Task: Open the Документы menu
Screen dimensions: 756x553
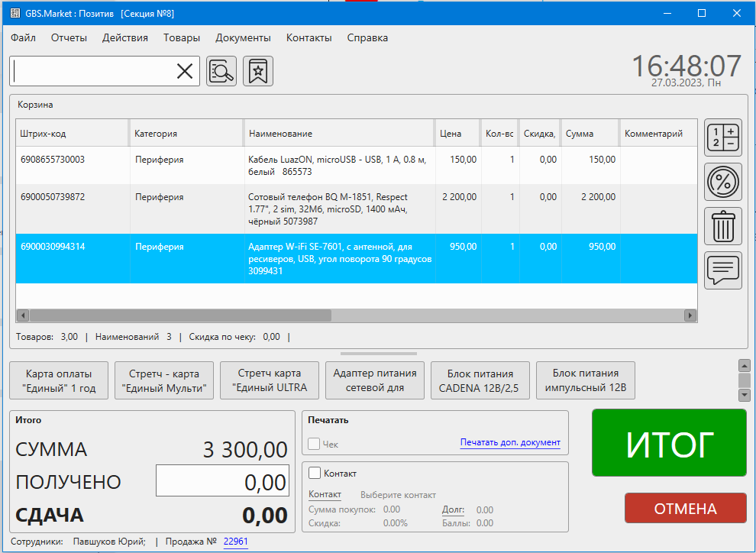Action: [243, 37]
